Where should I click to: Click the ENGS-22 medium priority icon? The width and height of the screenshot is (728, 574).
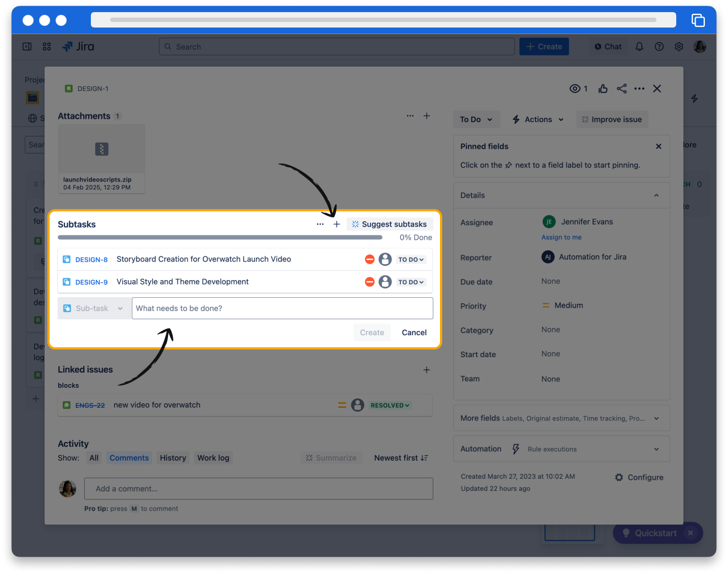pos(342,405)
